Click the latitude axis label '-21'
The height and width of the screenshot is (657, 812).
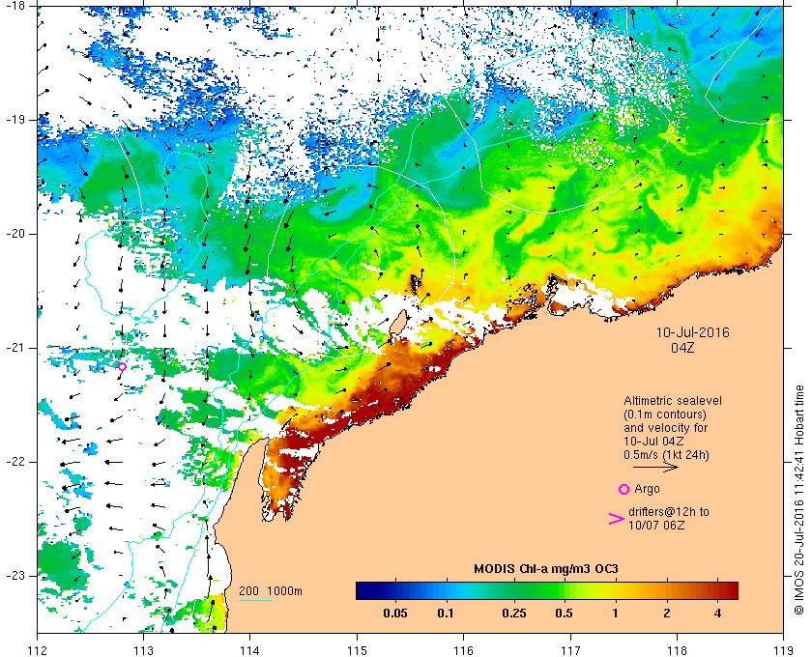15,348
